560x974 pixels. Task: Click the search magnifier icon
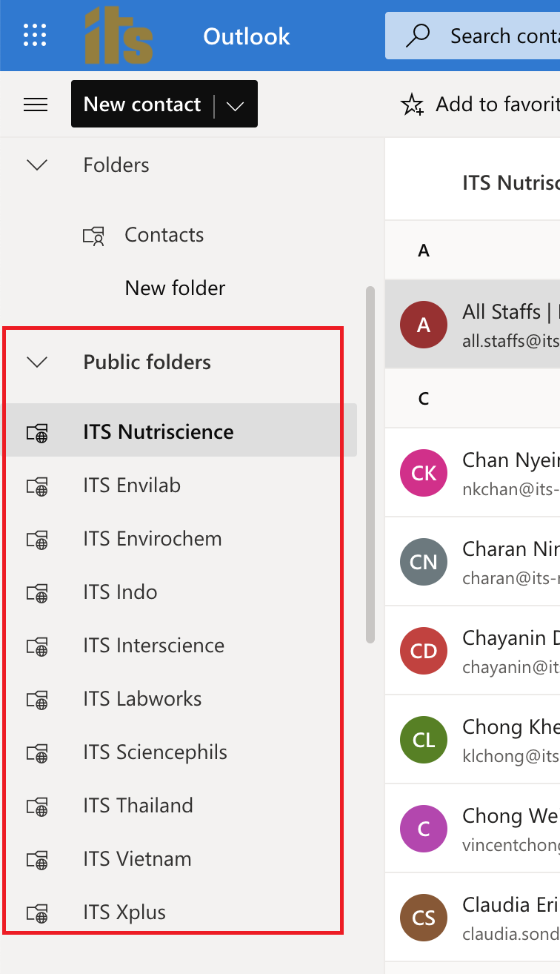pyautogui.click(x=419, y=36)
